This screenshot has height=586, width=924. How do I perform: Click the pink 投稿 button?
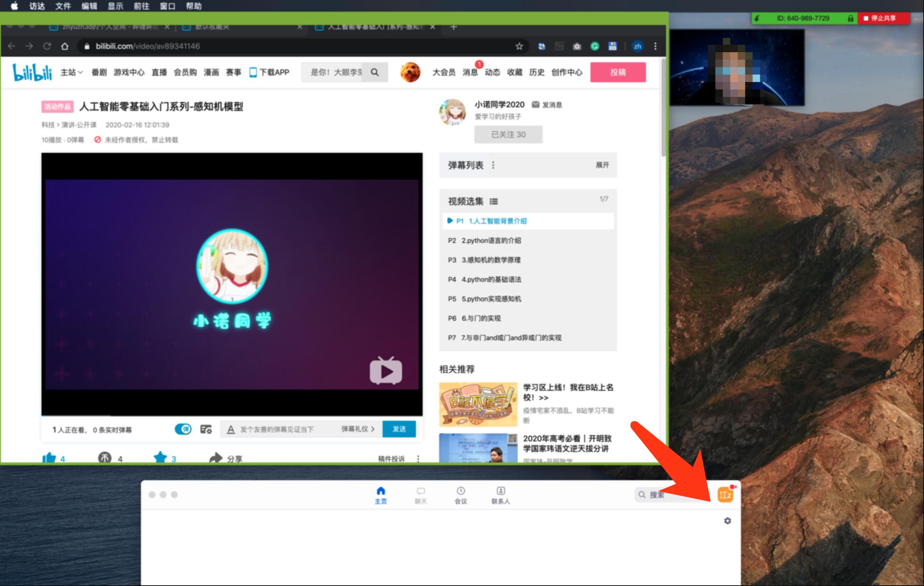point(618,72)
